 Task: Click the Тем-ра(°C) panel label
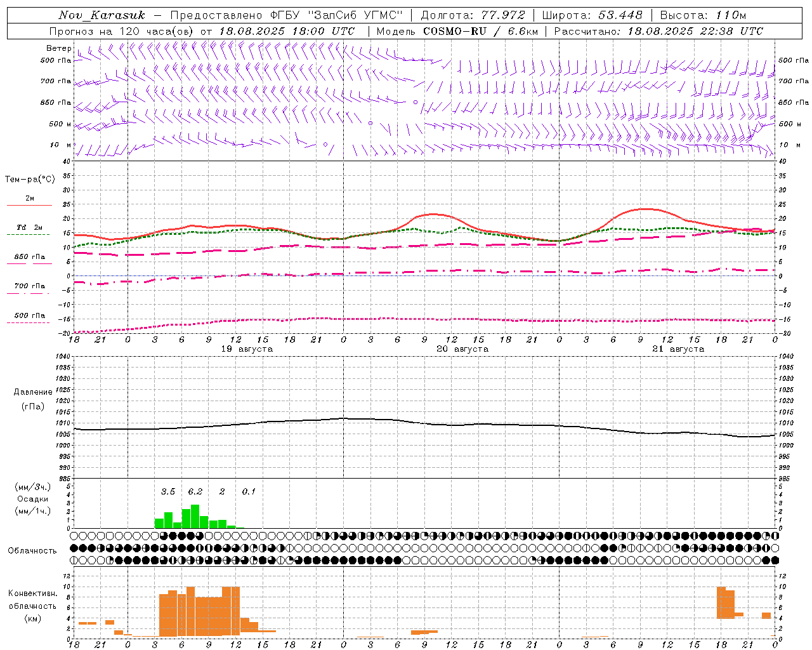pyautogui.click(x=30, y=180)
